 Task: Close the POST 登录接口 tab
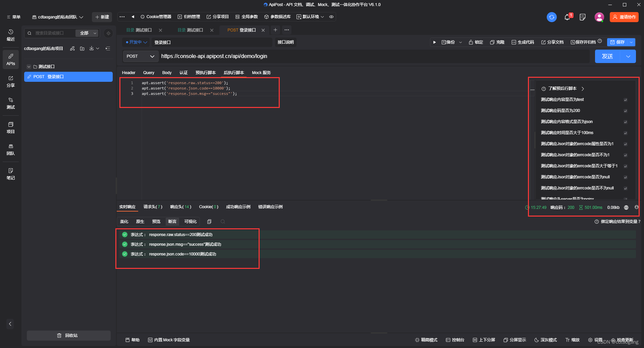263,30
